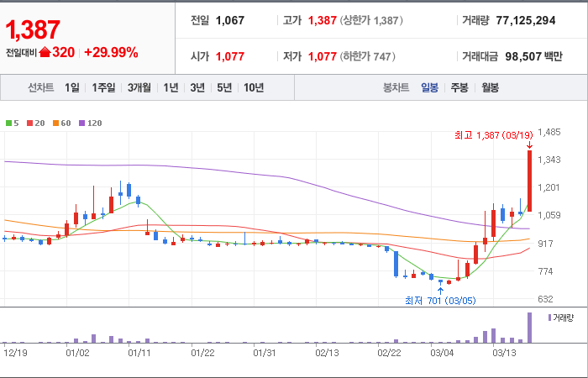Select the 일봉 candle chart
This screenshot has width=588, height=378.
coord(429,87)
